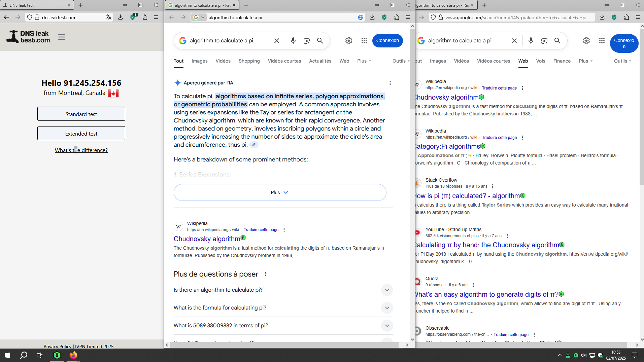This screenshot has height=362, width=644.
Task: Click Firefox icon in the taskbar
Action: 73,355
